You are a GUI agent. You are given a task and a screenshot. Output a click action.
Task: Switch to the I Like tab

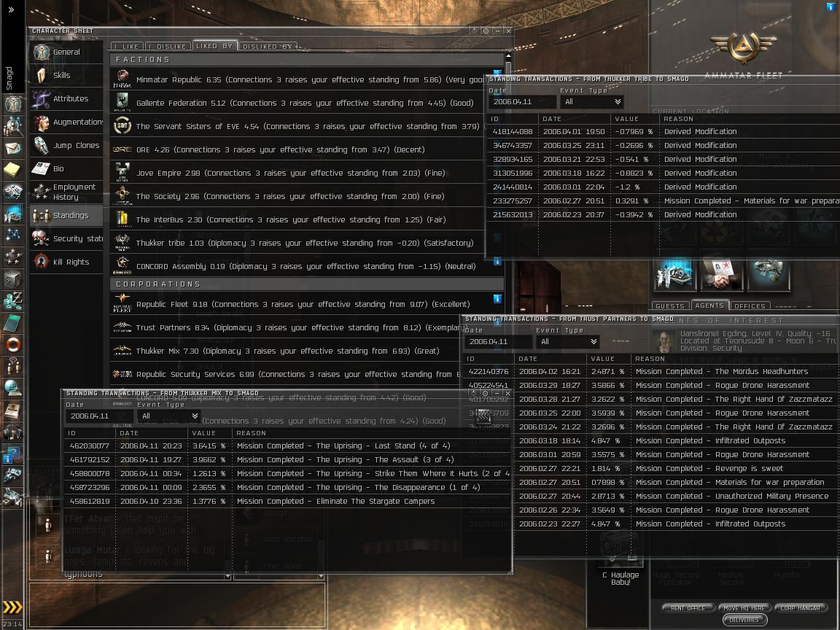pyautogui.click(x=126, y=47)
